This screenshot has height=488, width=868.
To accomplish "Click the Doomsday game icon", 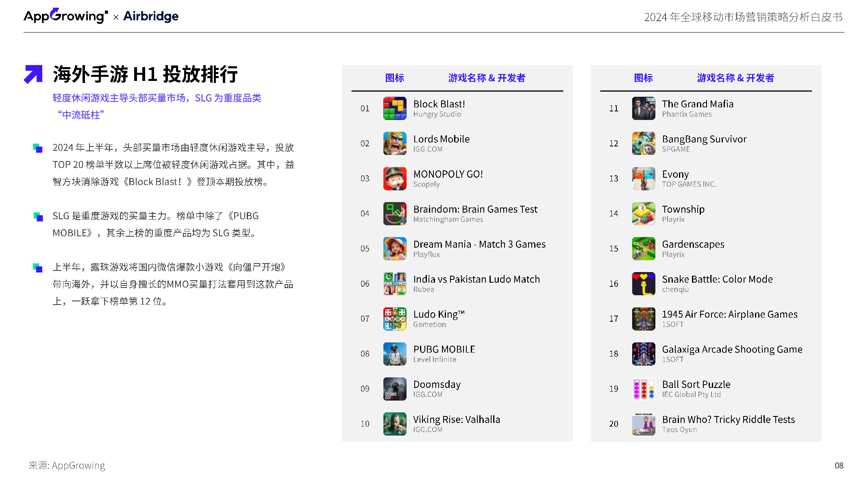I will (x=394, y=389).
